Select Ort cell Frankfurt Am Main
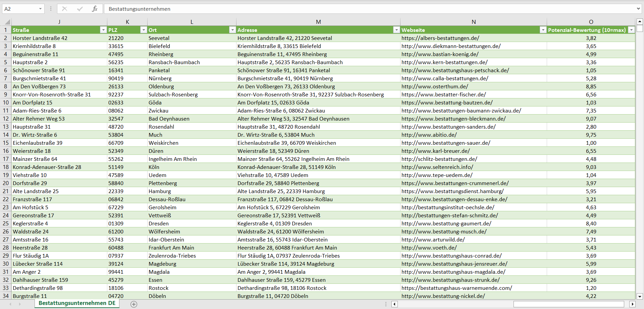Image resolution: width=644 pixels, height=309 pixels. (192, 248)
